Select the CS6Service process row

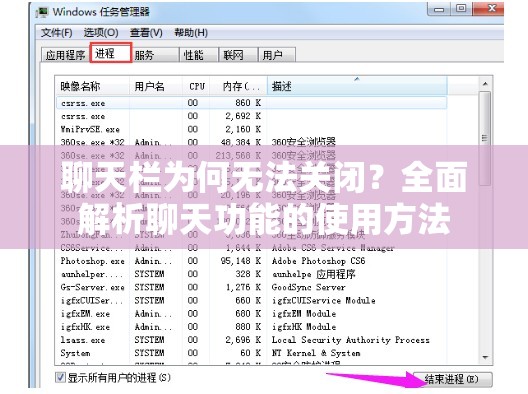252,248
